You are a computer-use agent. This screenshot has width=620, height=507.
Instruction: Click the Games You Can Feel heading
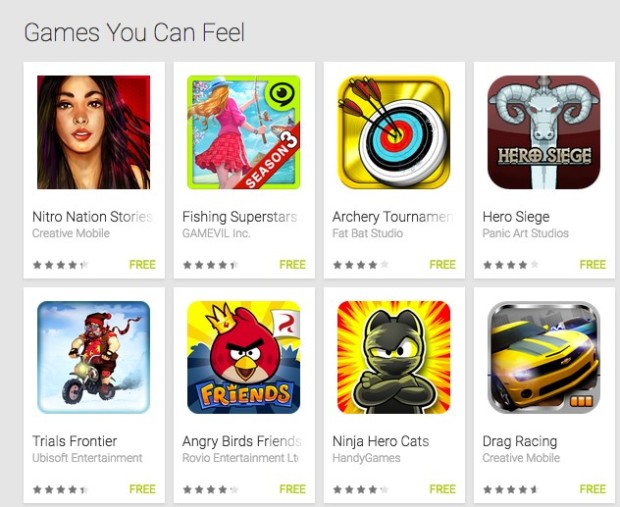pos(134,32)
